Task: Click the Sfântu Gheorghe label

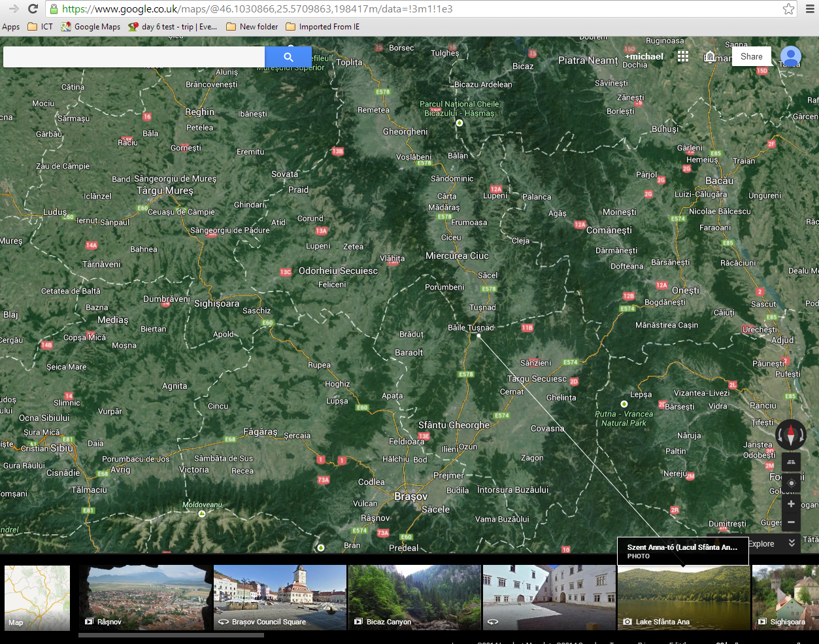Action: point(454,425)
